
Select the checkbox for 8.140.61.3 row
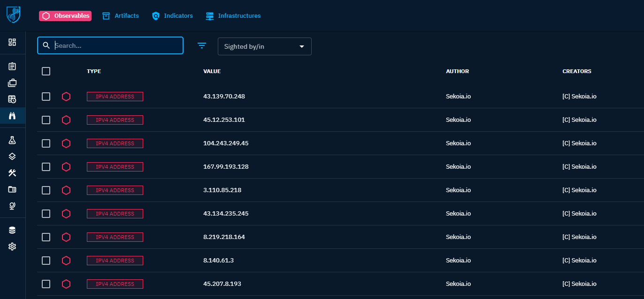coord(46,261)
